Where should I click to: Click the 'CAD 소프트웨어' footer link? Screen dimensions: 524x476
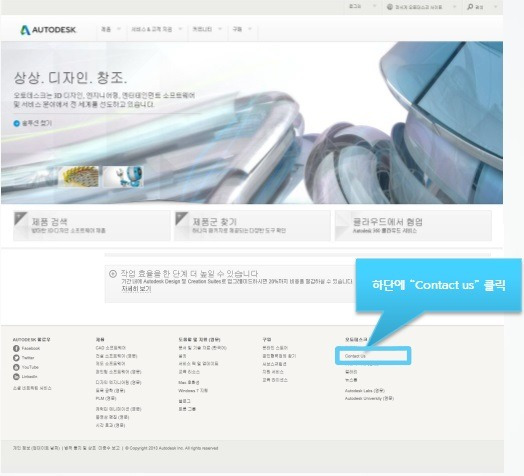111,348
